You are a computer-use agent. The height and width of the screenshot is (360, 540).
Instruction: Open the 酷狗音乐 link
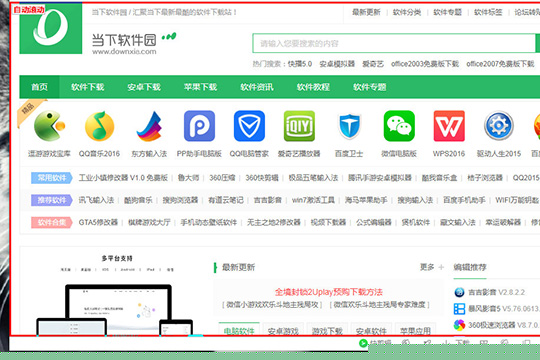tap(138, 200)
